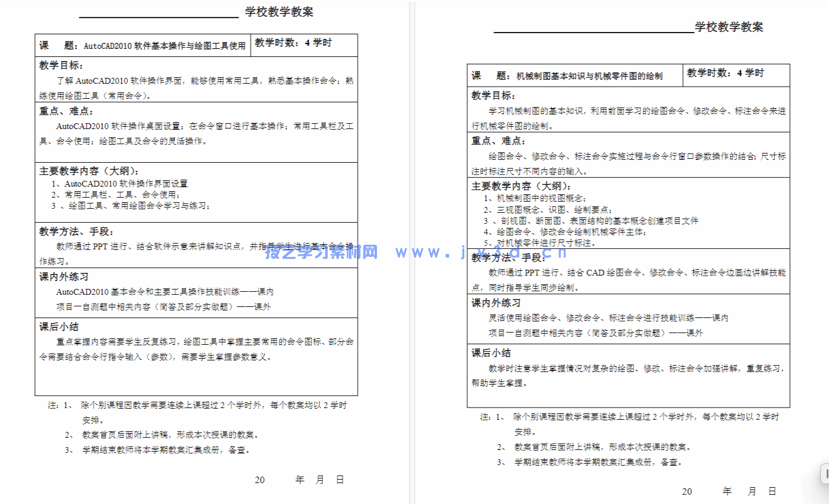Click the 20 年 月 日 date line on left page
Viewport: 829px width, 504px height.
(300, 480)
